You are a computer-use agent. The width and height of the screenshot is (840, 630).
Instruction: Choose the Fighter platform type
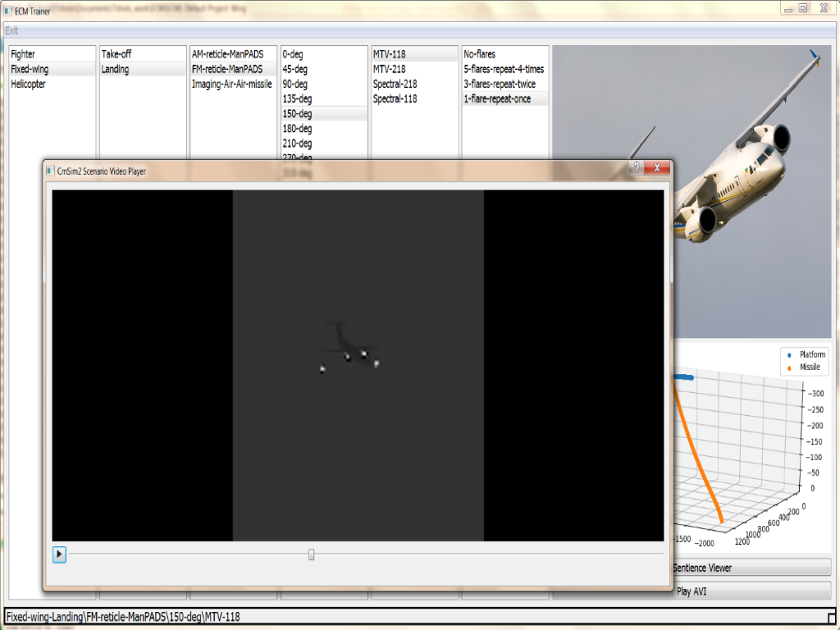[x=23, y=55]
